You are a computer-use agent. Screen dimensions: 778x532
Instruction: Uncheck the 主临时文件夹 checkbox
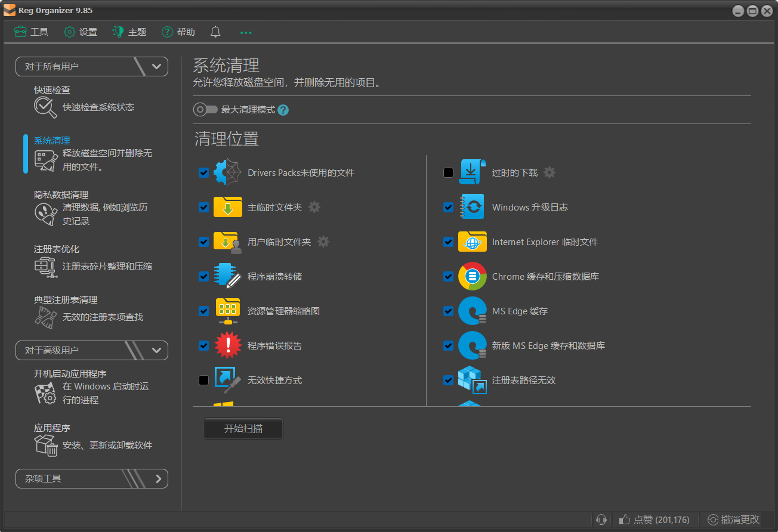[204, 208]
